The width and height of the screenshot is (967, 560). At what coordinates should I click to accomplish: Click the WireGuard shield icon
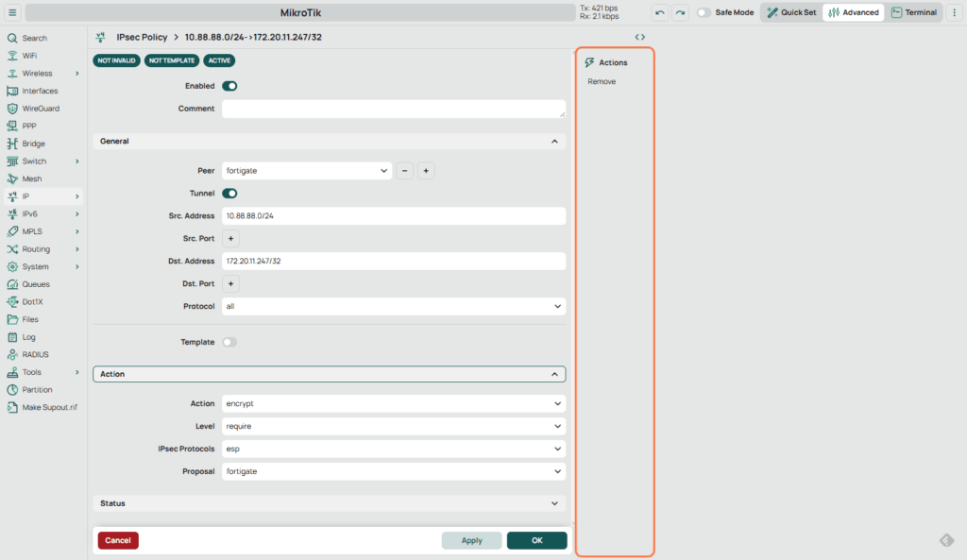[12, 109]
